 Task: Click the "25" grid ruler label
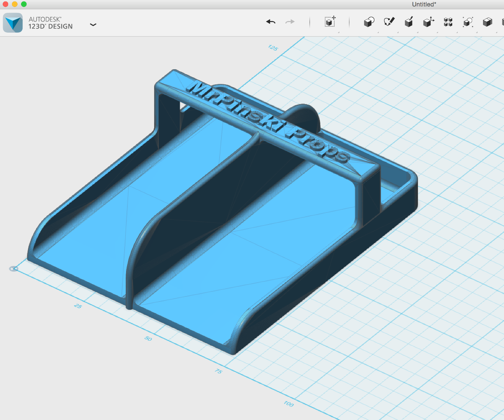click(78, 306)
